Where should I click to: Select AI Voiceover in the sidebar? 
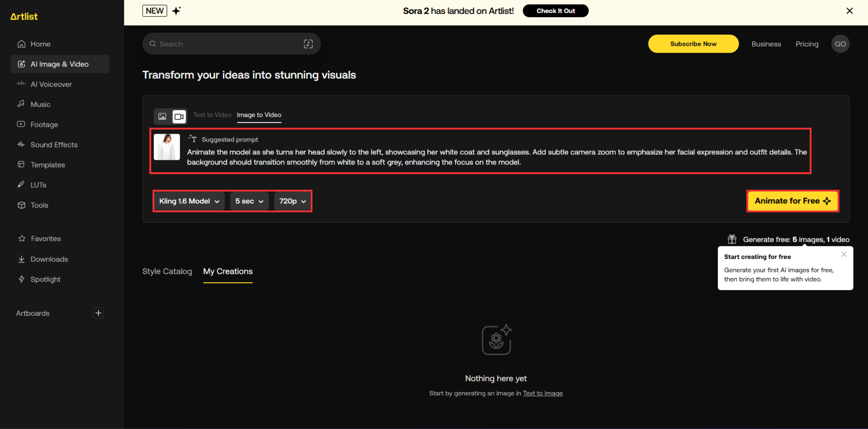click(x=51, y=84)
